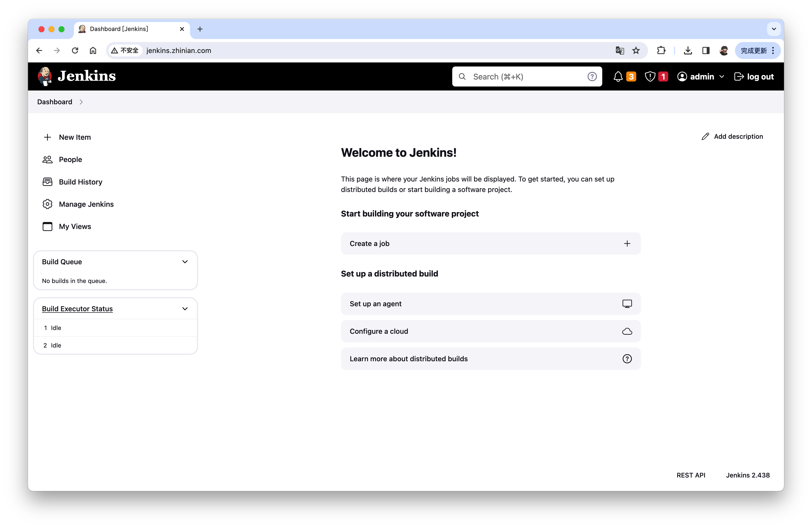Collapse the Build Queue panel
Screen dimensions: 812x528
pos(185,262)
